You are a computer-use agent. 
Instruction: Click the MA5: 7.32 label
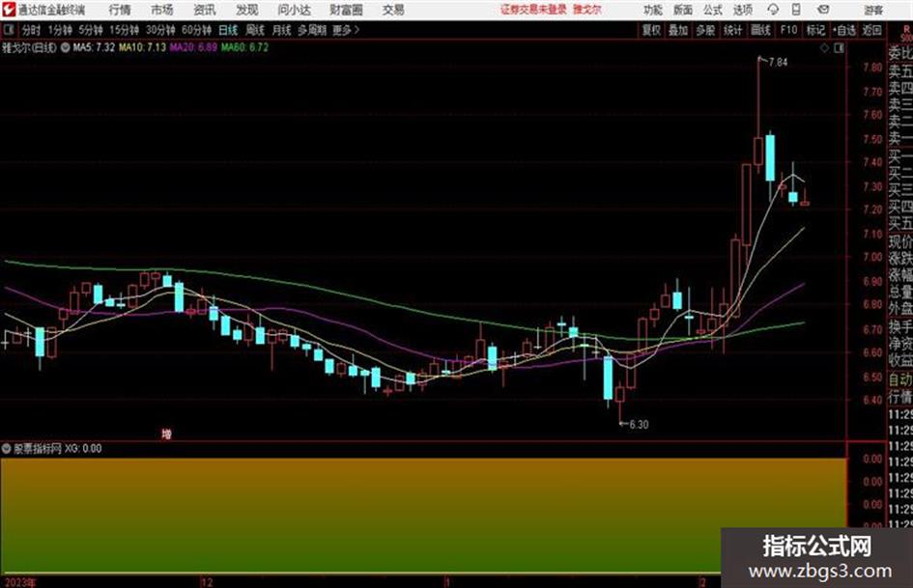pos(94,47)
